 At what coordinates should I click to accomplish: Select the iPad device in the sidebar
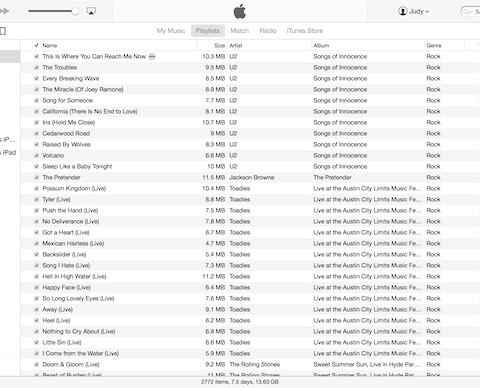8,152
